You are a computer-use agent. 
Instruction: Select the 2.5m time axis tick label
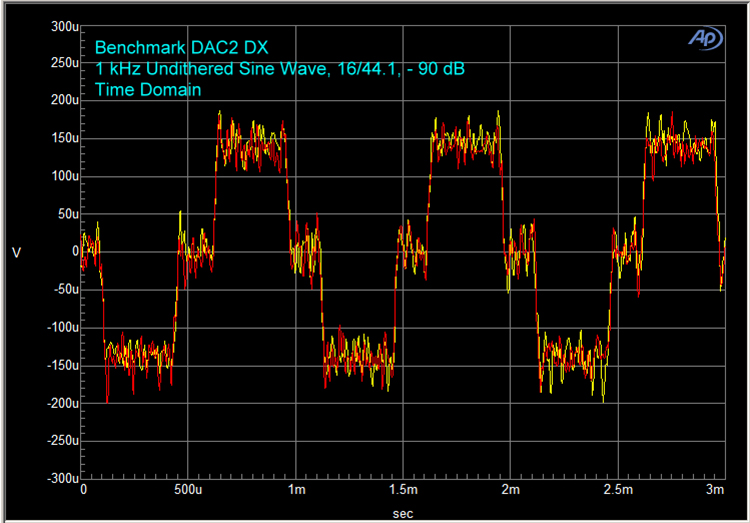tap(617, 491)
